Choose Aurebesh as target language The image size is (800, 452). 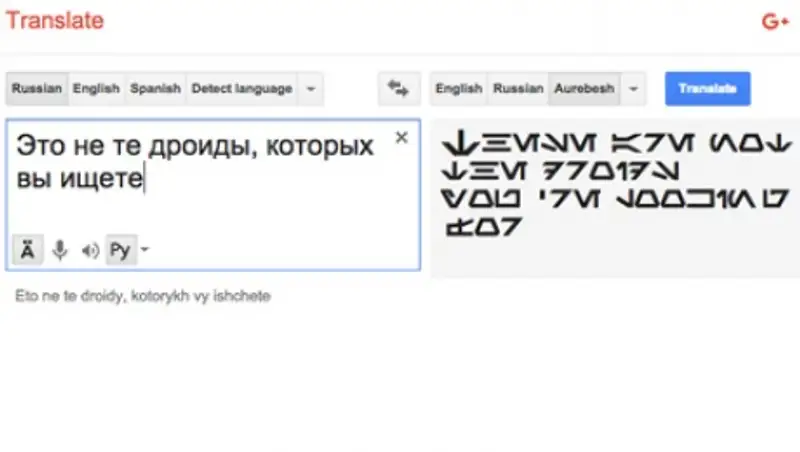tap(584, 89)
